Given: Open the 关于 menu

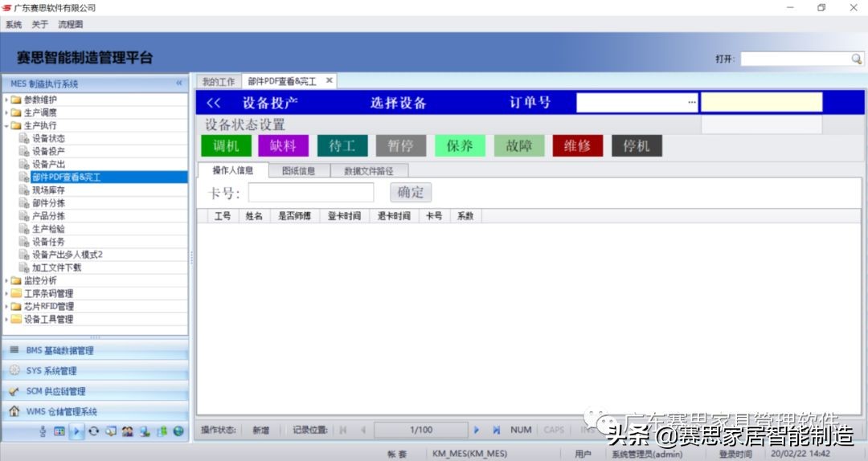Looking at the screenshot, I should (40, 24).
